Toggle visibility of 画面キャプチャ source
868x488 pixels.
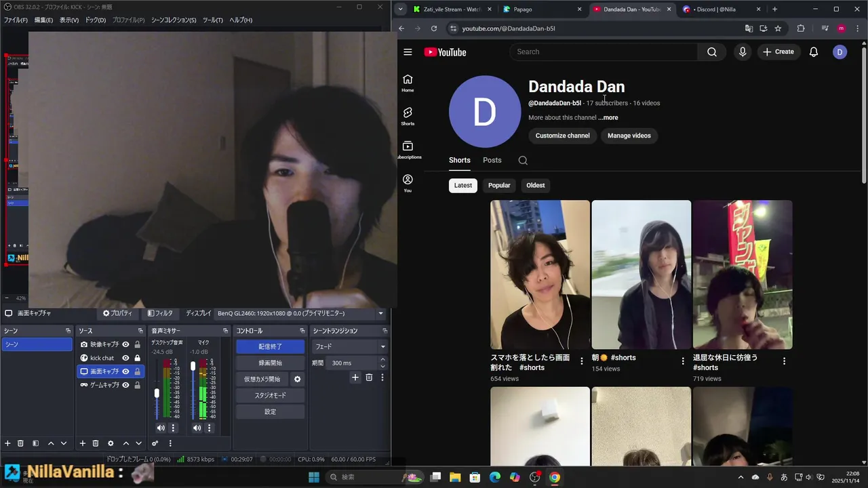(125, 371)
